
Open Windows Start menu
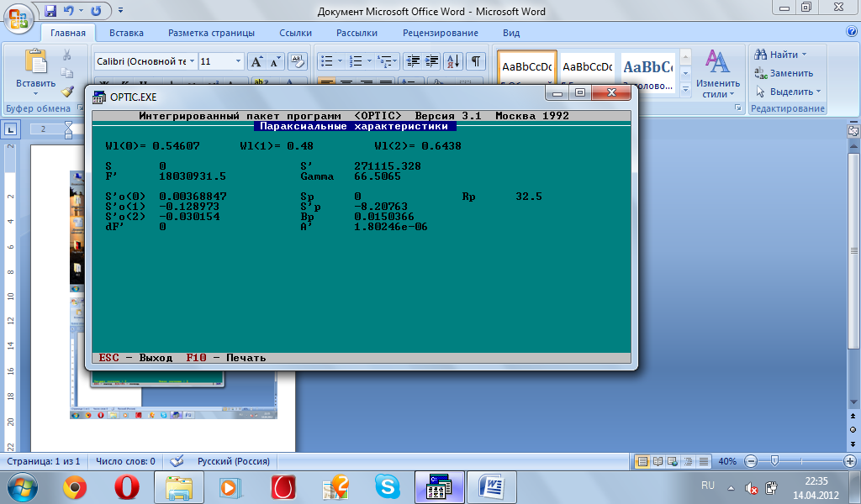pyautogui.click(x=23, y=487)
